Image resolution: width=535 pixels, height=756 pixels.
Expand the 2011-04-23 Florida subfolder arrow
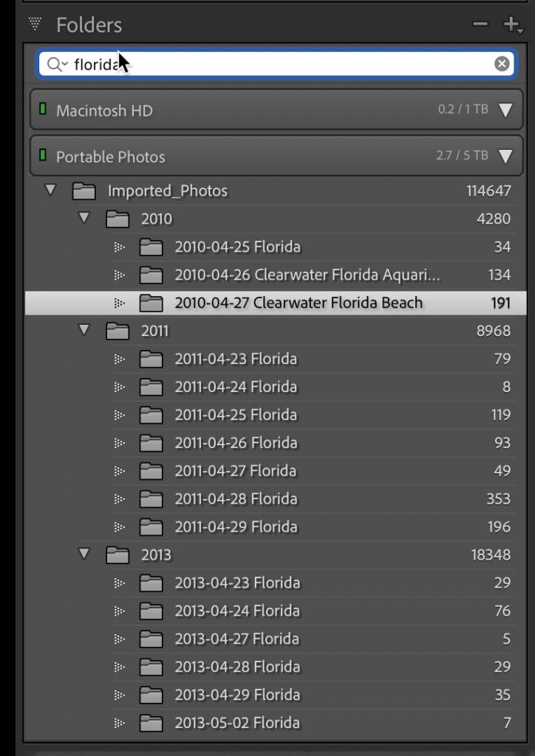coord(118,360)
